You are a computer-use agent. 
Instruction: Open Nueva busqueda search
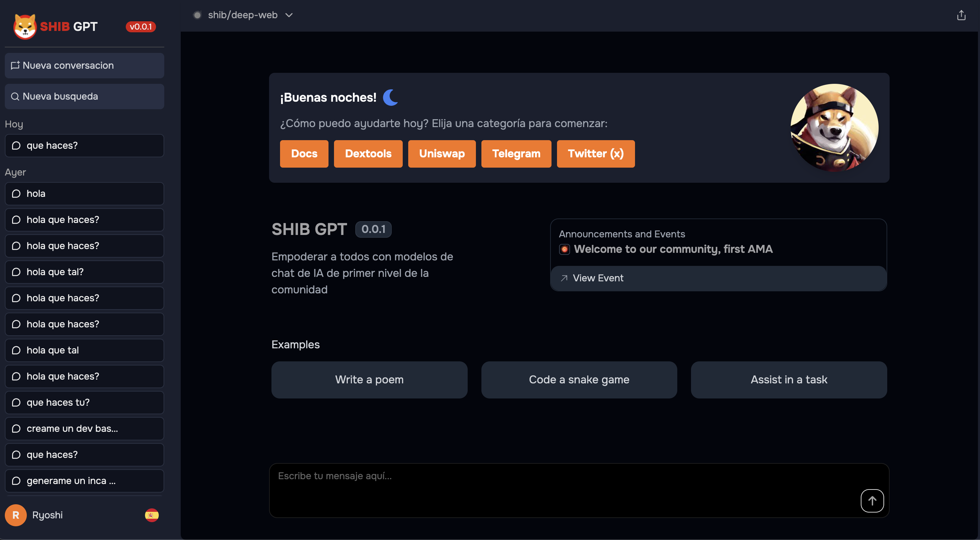(85, 97)
